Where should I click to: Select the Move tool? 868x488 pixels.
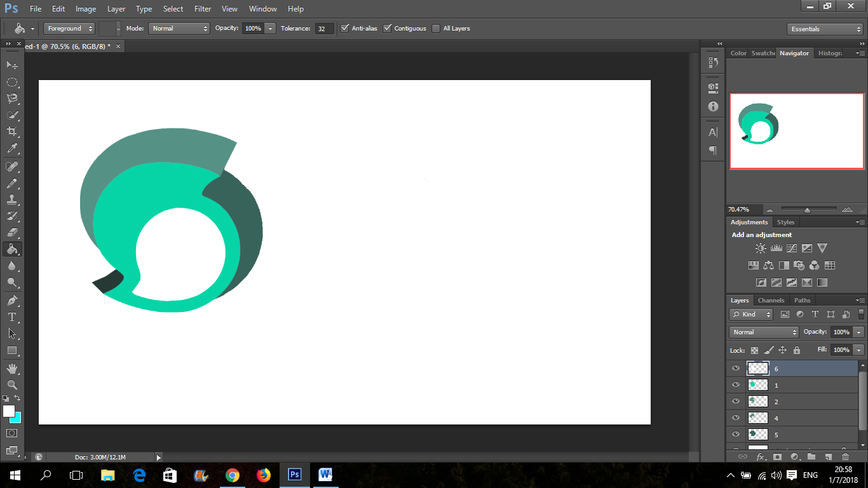(12, 65)
